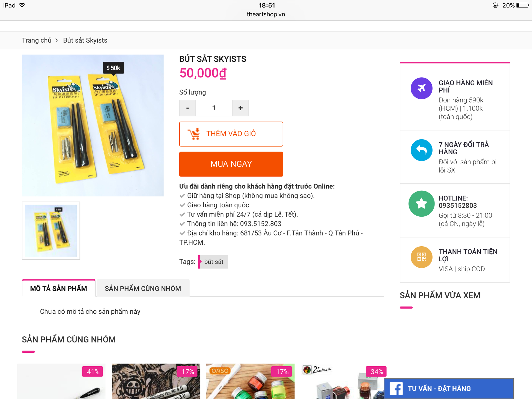Click the -41% discount badge
Viewport: 532px width, 399px height.
click(92, 372)
